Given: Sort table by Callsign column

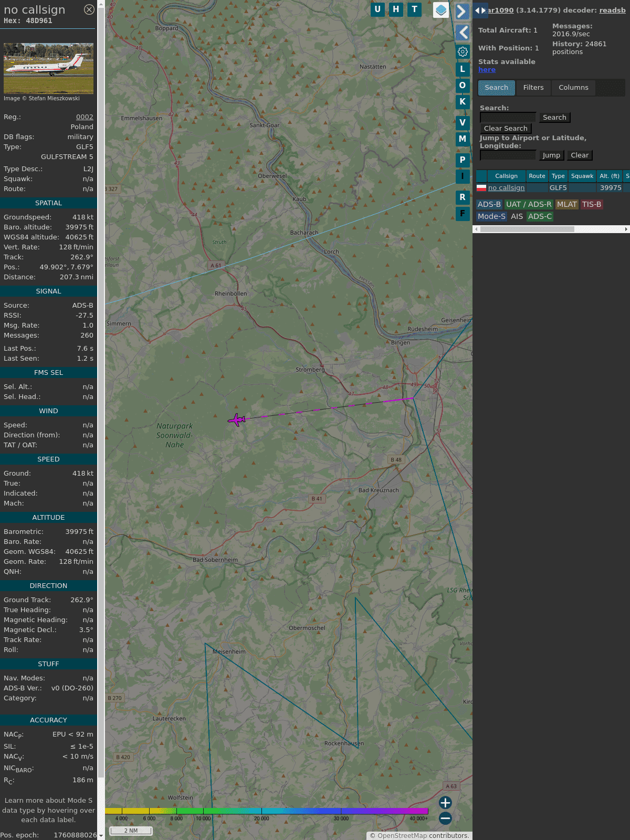Looking at the screenshot, I should [x=506, y=176].
